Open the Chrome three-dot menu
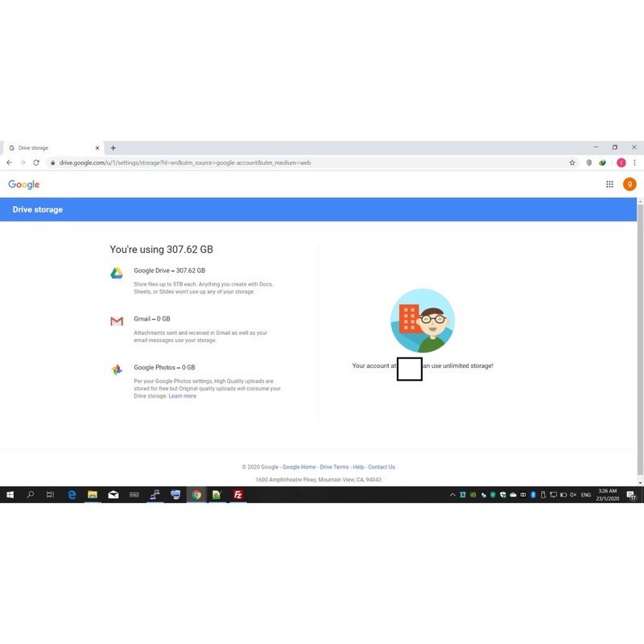Image resolution: width=644 pixels, height=644 pixels. click(634, 163)
